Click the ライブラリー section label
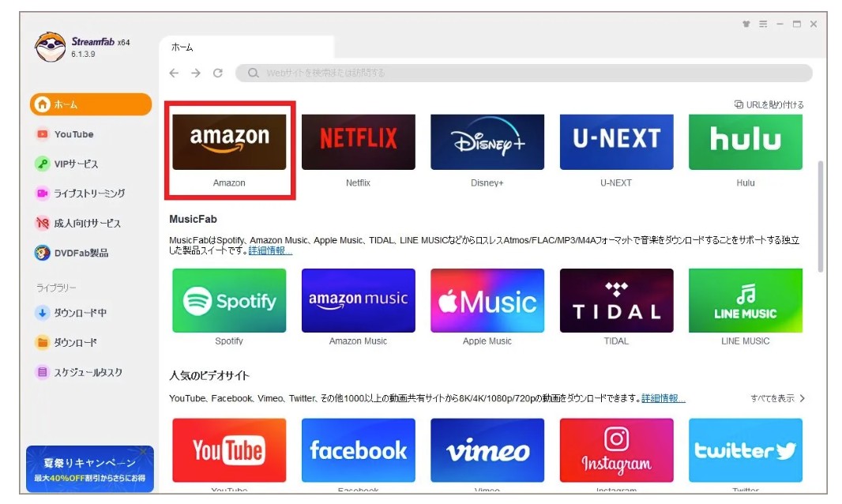Viewport: 842px width, 504px height. [56, 288]
